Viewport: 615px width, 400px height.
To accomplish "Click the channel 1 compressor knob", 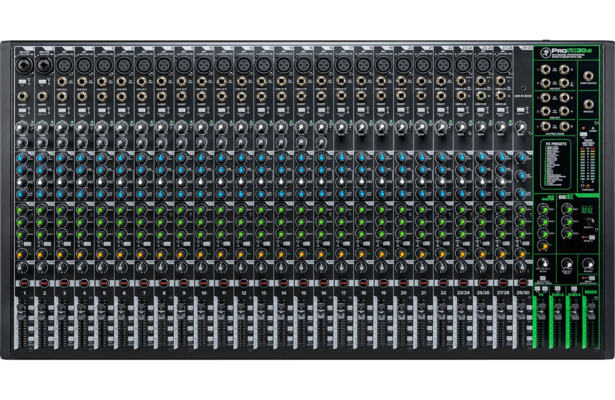I will 22,142.
